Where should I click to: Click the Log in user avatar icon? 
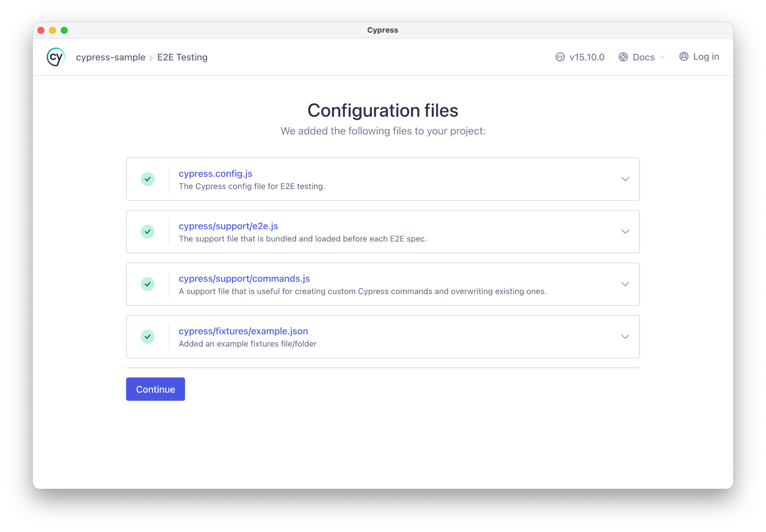pyautogui.click(x=684, y=57)
